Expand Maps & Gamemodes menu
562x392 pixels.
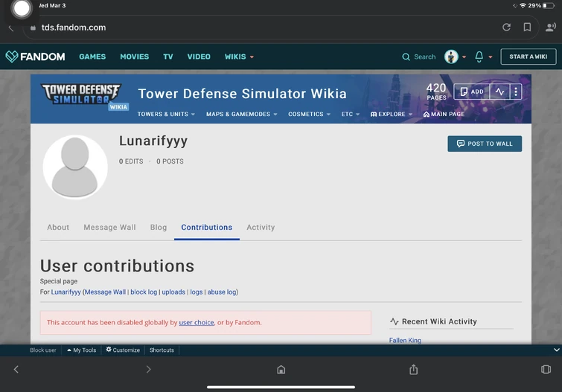click(x=242, y=114)
